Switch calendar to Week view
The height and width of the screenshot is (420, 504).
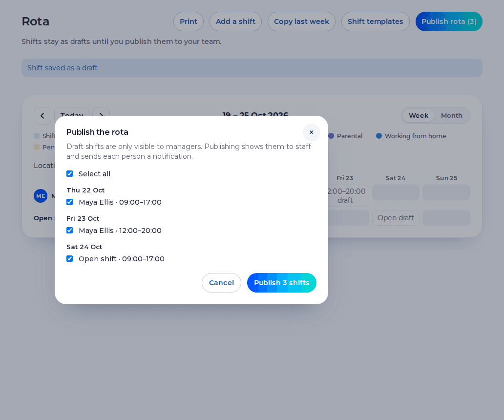419,116
